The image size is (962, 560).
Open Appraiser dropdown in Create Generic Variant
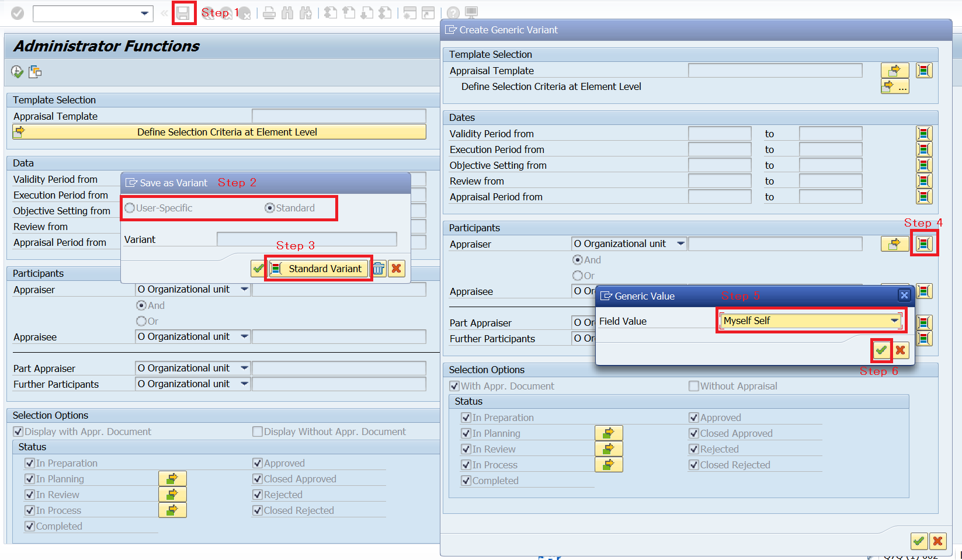tap(681, 244)
